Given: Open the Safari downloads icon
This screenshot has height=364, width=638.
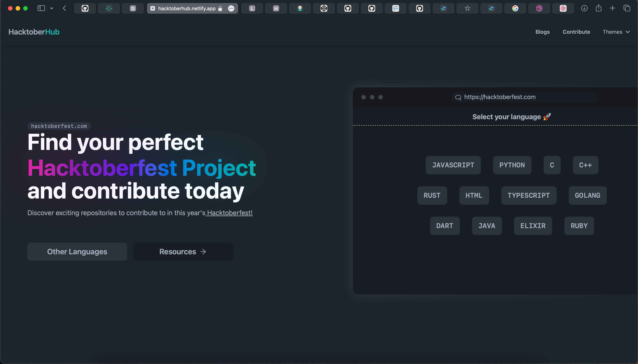Looking at the screenshot, I should (584, 8).
